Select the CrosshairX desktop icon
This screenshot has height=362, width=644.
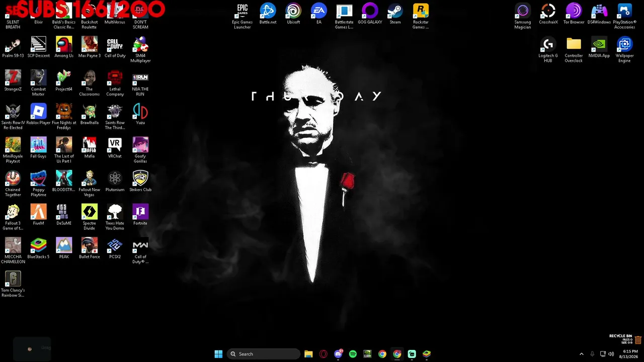pos(548,14)
